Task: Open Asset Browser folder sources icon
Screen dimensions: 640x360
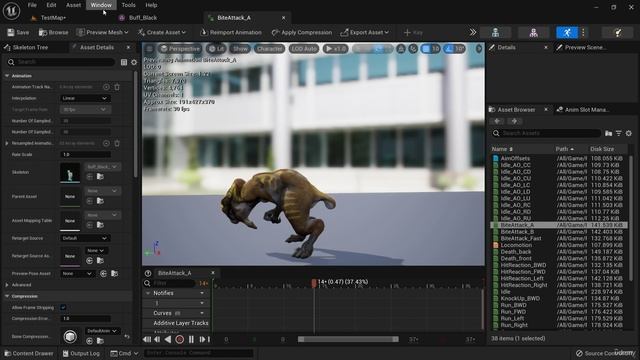Action: [x=609, y=133]
